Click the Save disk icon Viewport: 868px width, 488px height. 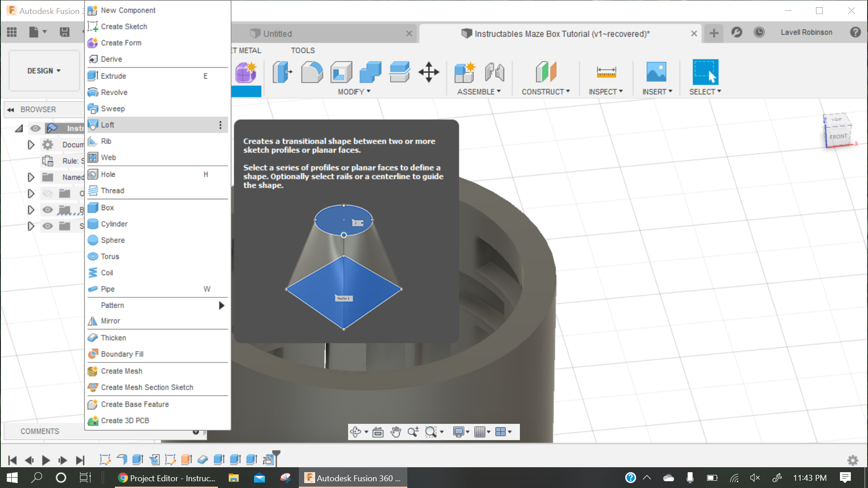[65, 32]
